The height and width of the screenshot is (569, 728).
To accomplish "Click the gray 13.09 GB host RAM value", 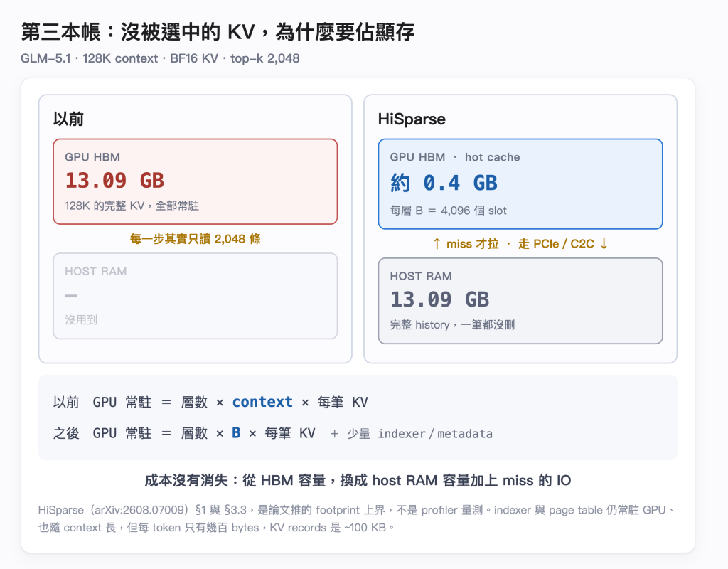I will pos(439,299).
